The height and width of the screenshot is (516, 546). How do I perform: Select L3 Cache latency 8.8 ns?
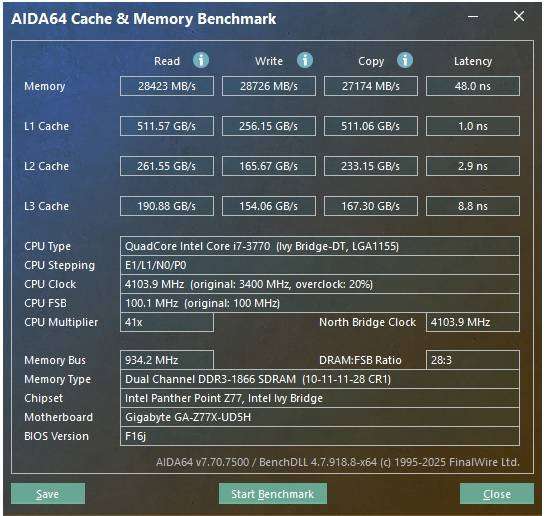coord(473,206)
